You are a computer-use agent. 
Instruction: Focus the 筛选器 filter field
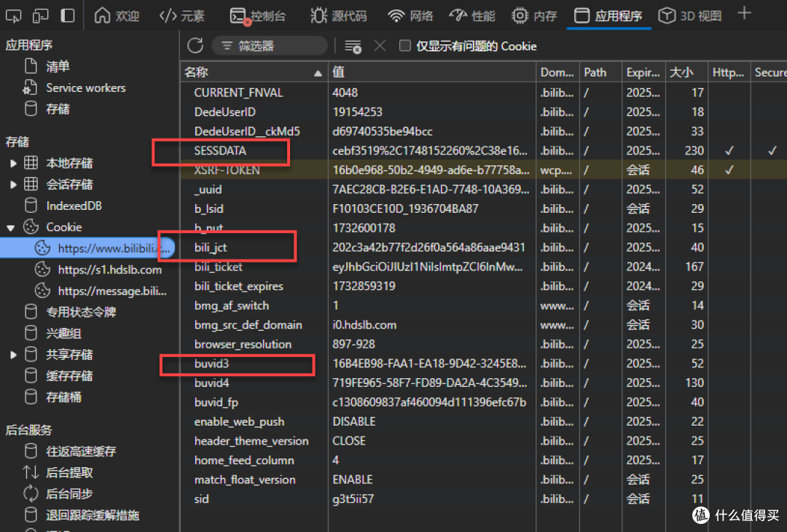(270, 46)
